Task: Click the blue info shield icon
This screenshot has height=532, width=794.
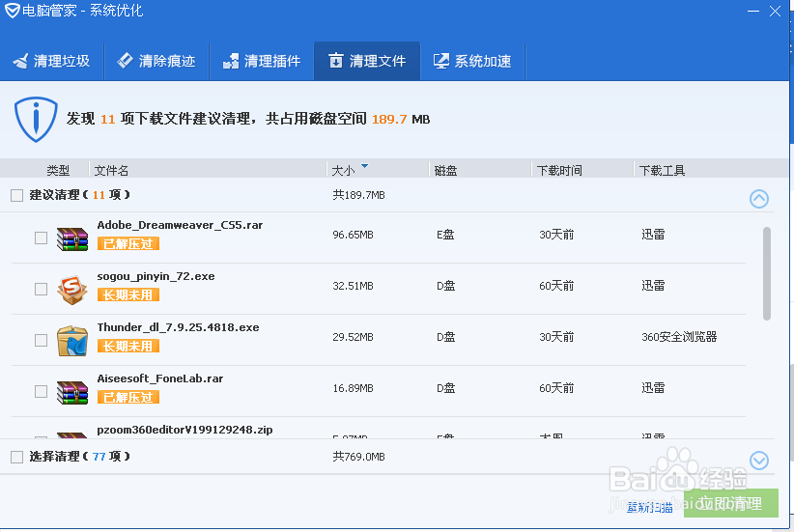Action: [36, 120]
